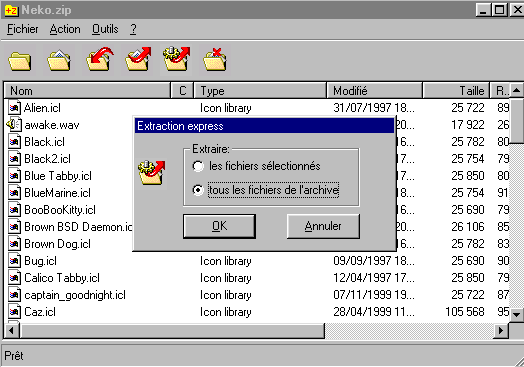Click the express extraction toolbar icon
524x367 pixels.
click(x=176, y=59)
